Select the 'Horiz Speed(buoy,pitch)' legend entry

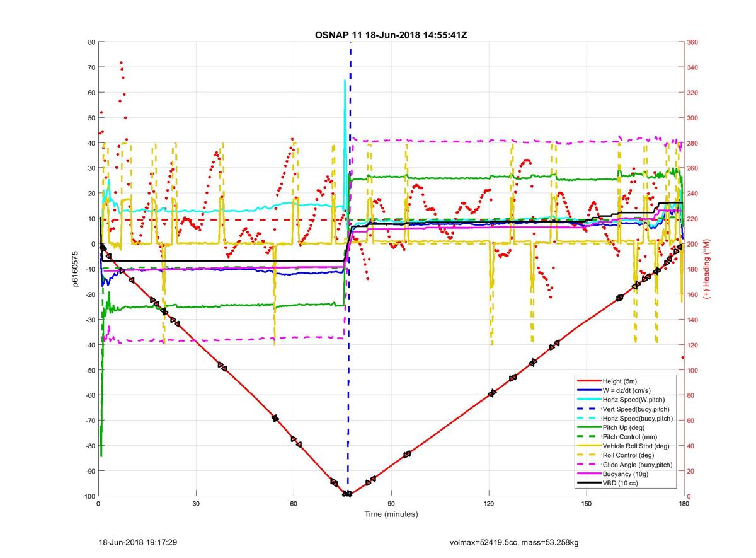626,419
